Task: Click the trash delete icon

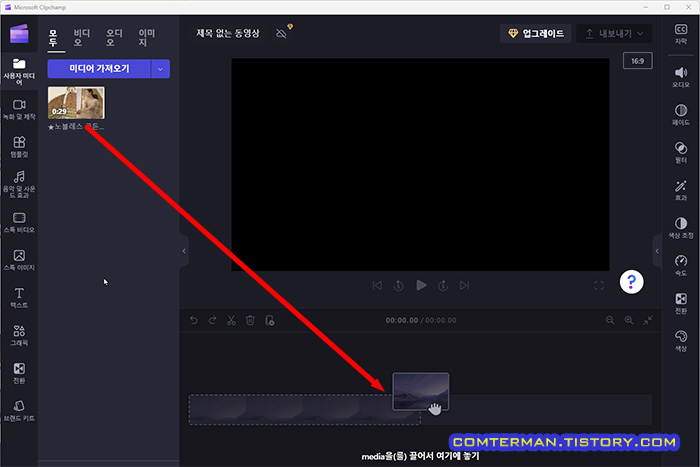Action: [x=250, y=320]
